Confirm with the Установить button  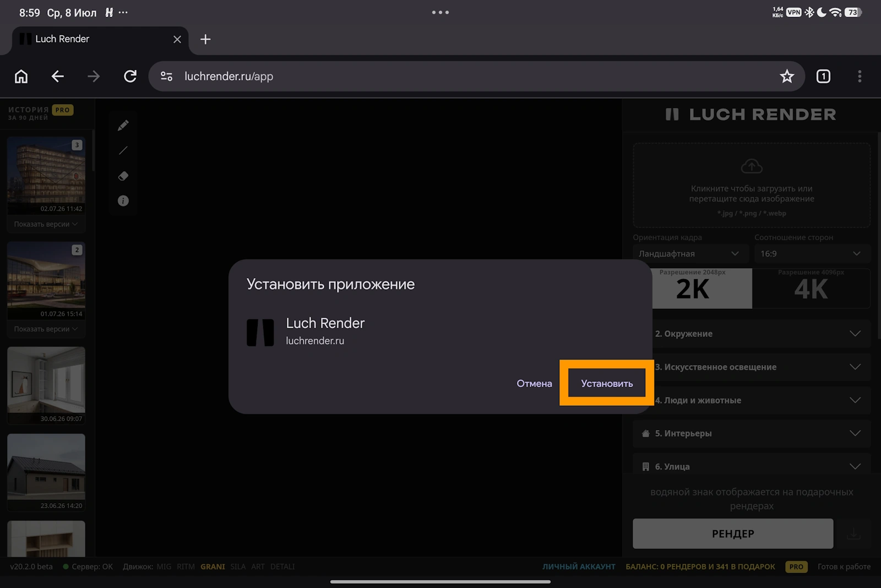pyautogui.click(x=607, y=383)
